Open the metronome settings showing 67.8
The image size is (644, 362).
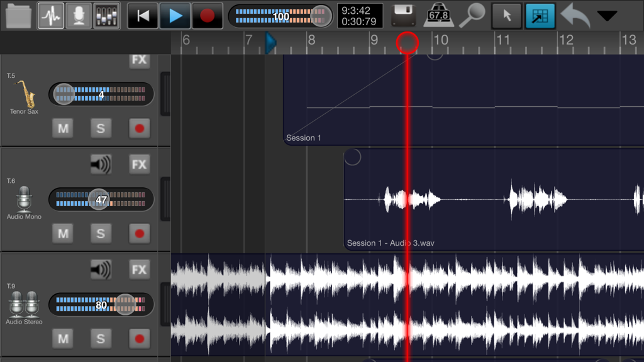pyautogui.click(x=438, y=15)
